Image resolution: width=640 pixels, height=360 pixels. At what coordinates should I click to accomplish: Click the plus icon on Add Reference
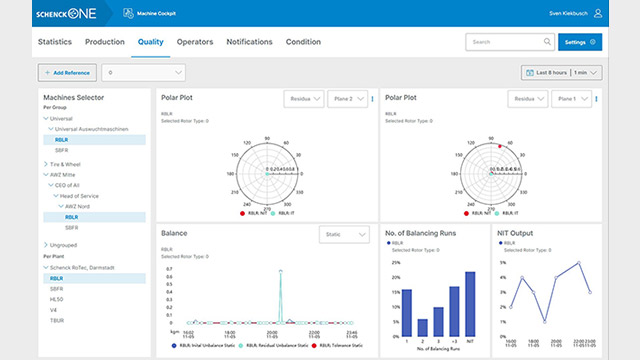pos(47,73)
